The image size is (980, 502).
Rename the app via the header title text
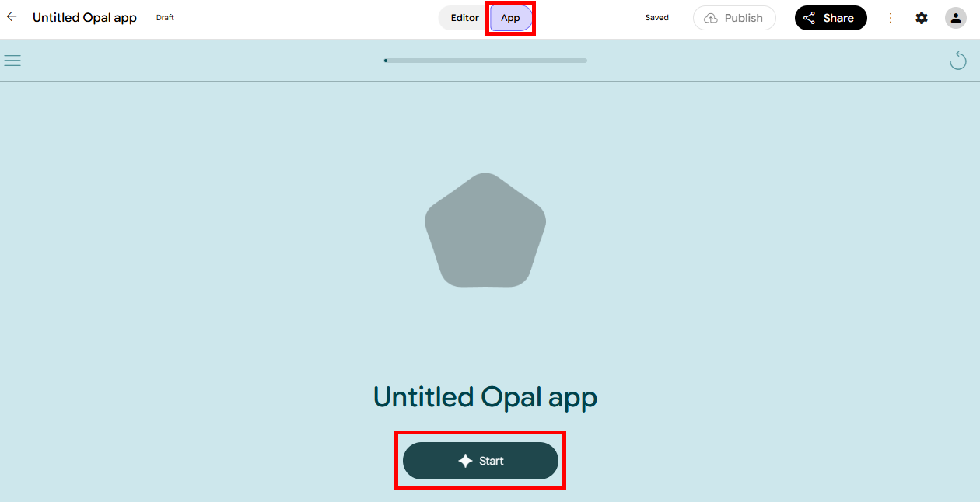coord(85,18)
